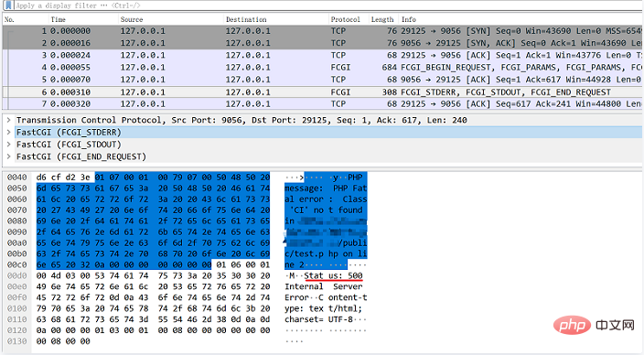Select packet 2 SYN, ACK row

(x=323, y=43)
